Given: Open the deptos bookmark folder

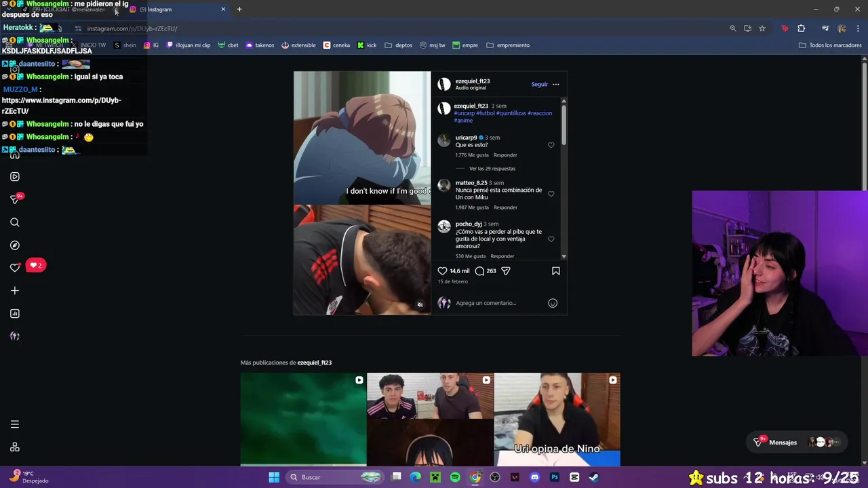Looking at the screenshot, I should point(398,45).
